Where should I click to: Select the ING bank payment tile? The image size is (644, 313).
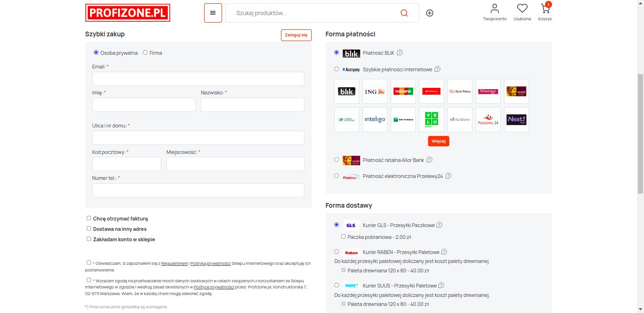coord(375,91)
